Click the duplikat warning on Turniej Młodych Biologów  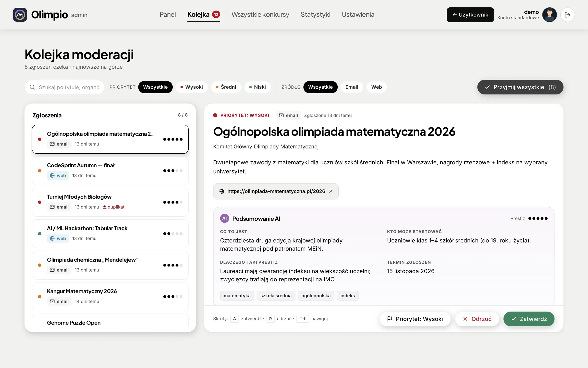pos(113,207)
